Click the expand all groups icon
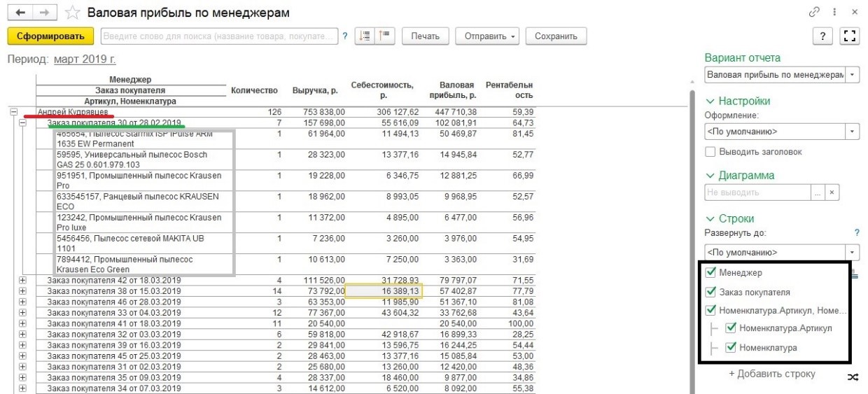Viewport: 868px width, 394px height. [x=365, y=36]
